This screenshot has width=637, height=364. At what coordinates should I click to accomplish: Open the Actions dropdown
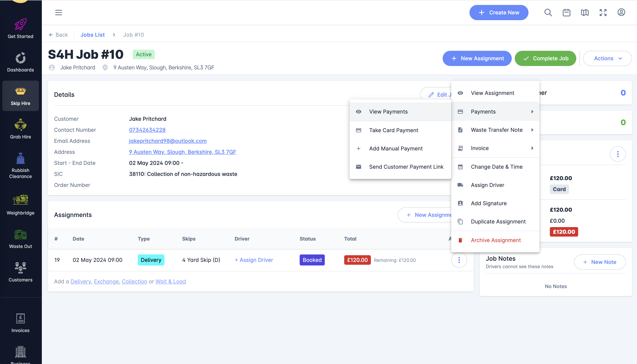(607, 59)
